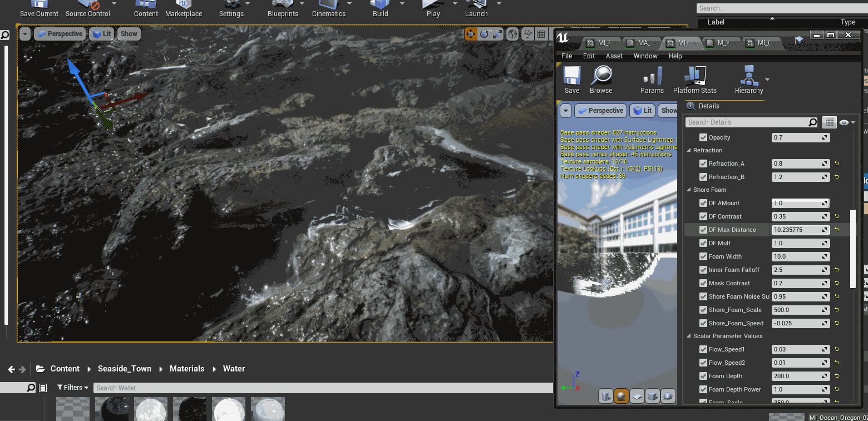This screenshot has width=868, height=421.
Task: Switch to the MA_ editor tab
Action: (643, 43)
